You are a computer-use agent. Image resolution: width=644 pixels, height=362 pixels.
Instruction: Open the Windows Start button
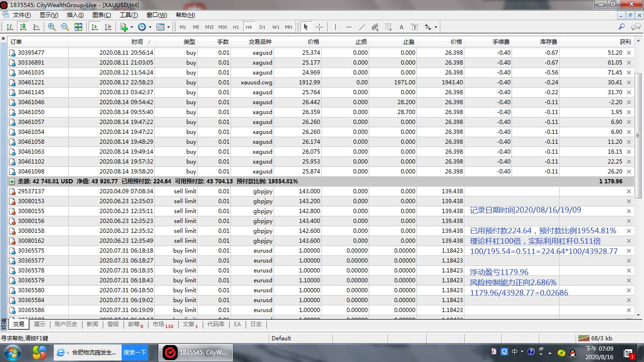(x=12, y=353)
